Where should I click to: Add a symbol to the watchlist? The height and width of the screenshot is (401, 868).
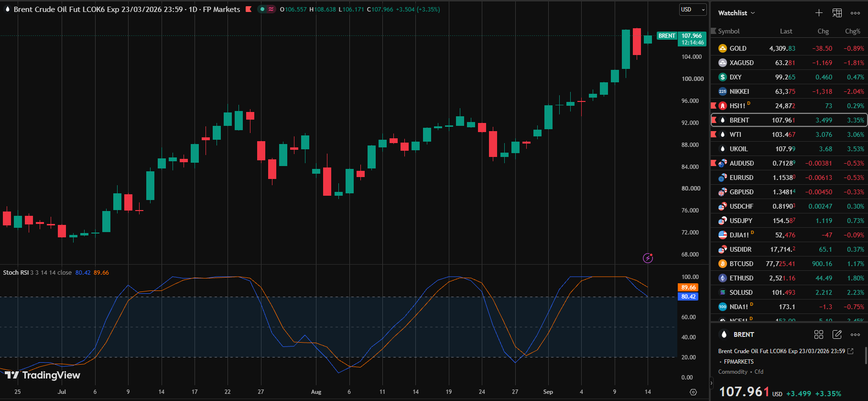point(819,13)
